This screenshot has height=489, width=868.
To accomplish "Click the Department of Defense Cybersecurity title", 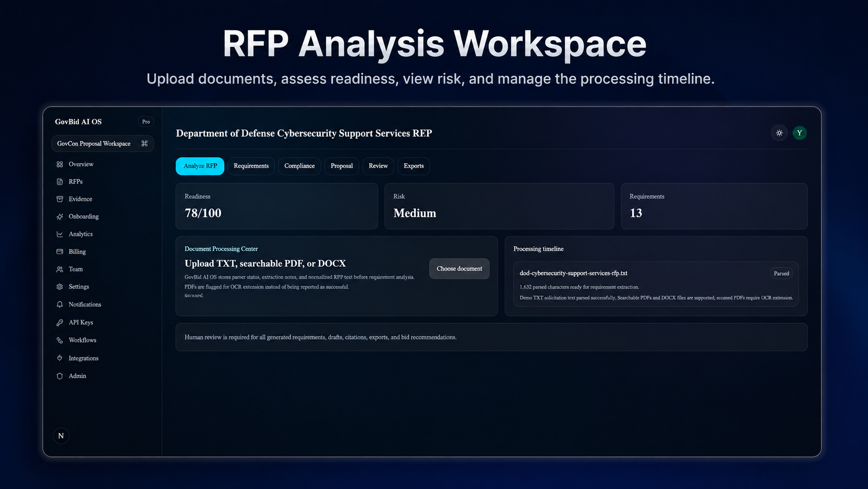I will (304, 134).
